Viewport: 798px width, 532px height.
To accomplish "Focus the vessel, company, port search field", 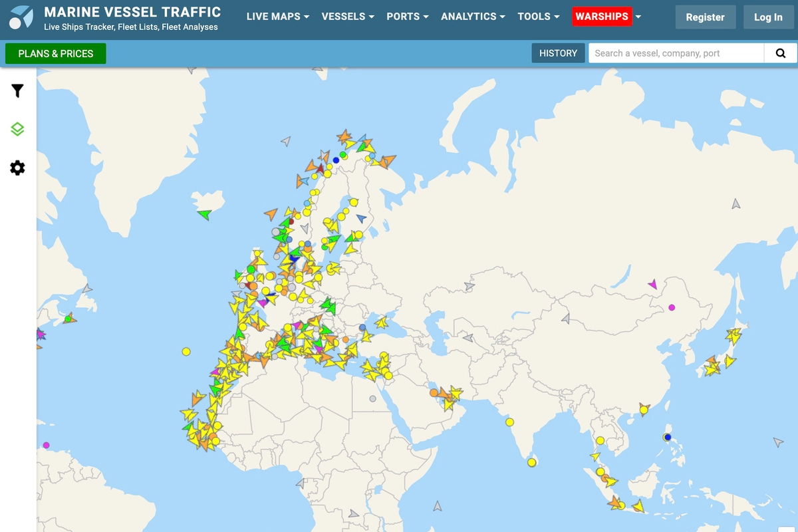I will [x=676, y=53].
